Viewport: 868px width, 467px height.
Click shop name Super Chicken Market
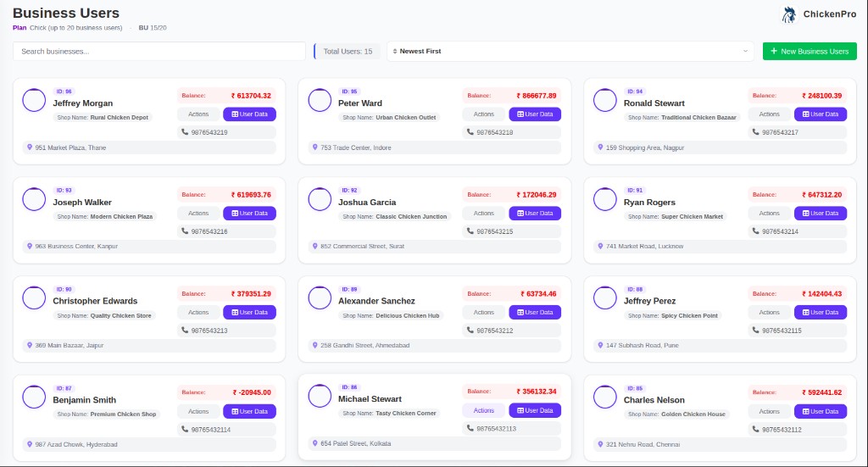pos(692,216)
